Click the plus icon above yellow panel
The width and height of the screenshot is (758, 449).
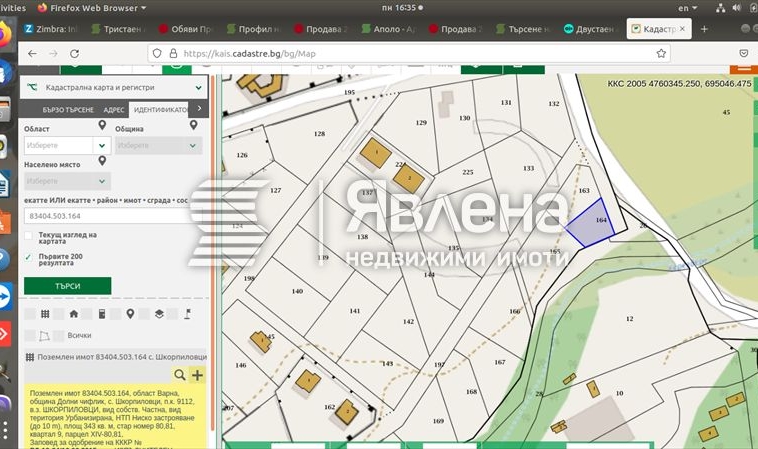click(197, 375)
